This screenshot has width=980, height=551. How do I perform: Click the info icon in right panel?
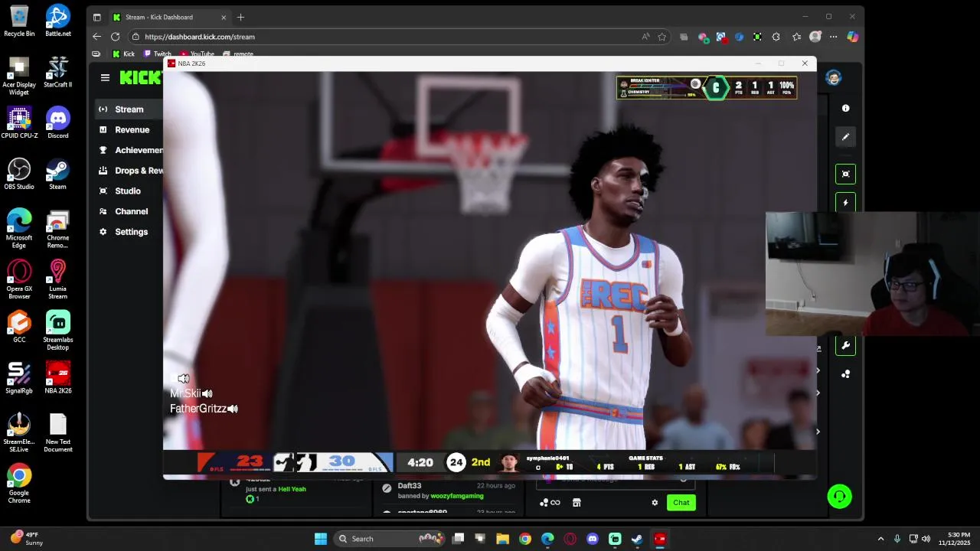pos(845,109)
